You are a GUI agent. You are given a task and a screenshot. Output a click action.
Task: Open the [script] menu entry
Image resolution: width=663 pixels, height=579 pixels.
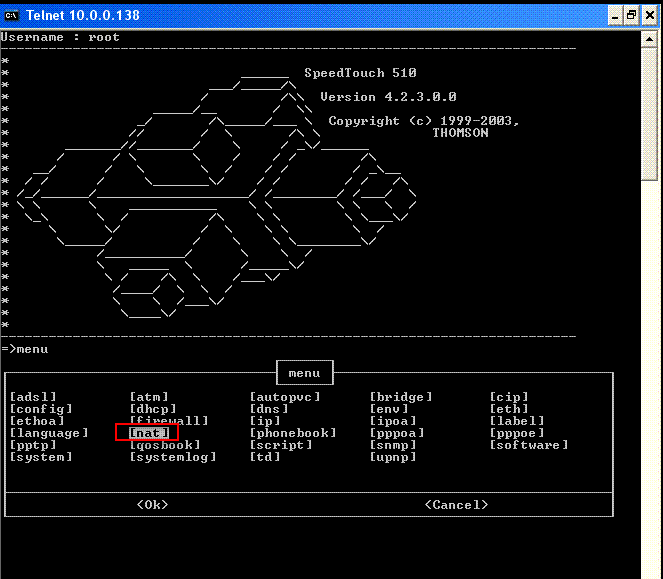click(281, 445)
